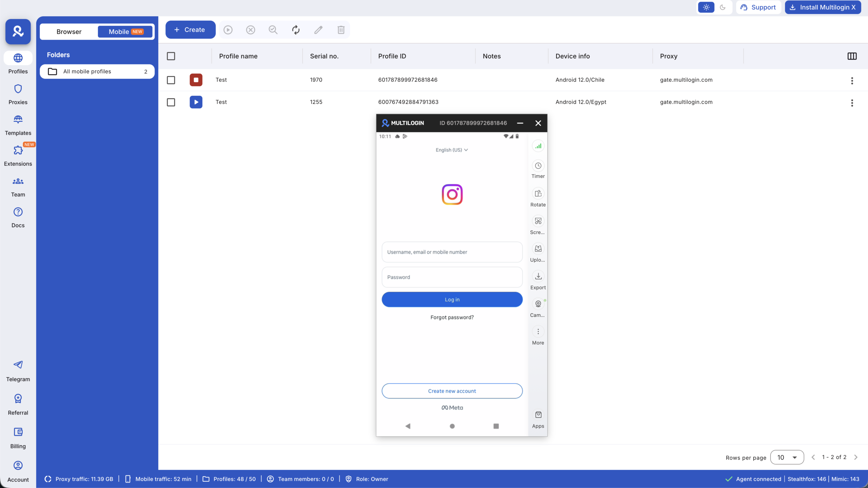
Task: Click the Log in button on Instagram
Action: [x=452, y=299]
